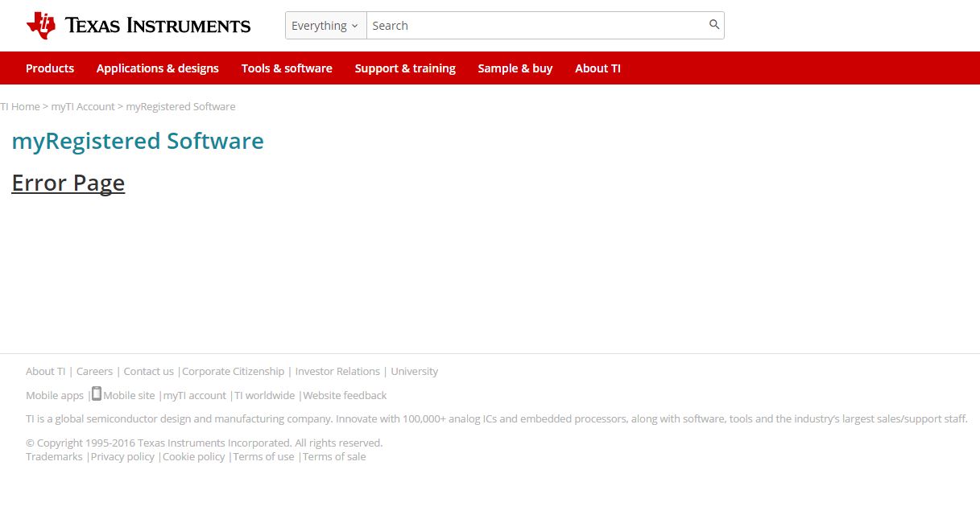Open the Tools & software menu
The image size is (980, 515).
point(287,68)
